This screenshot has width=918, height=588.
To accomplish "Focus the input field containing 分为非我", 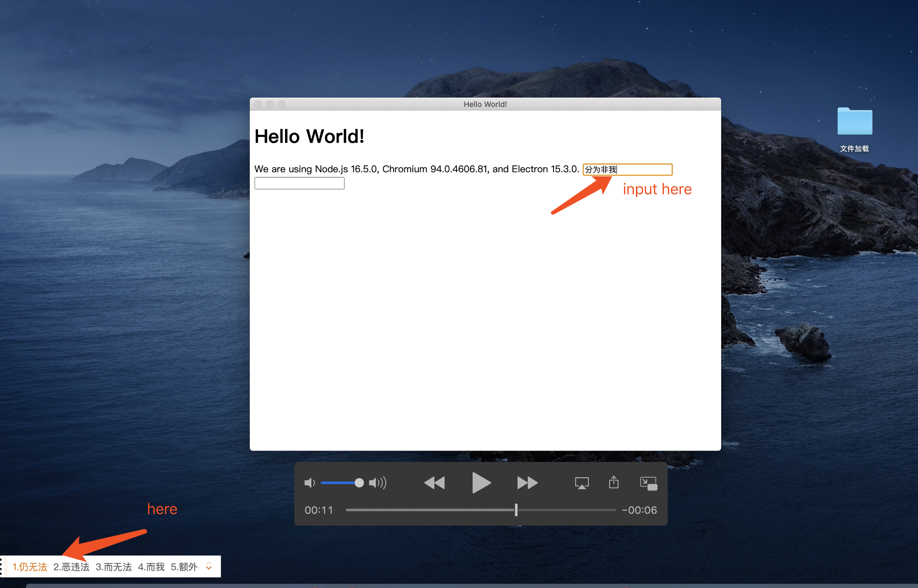I will click(x=627, y=169).
